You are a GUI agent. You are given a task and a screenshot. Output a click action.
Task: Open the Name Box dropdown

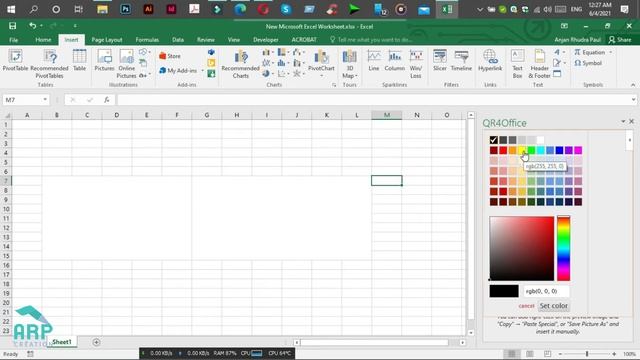[x=45, y=100]
